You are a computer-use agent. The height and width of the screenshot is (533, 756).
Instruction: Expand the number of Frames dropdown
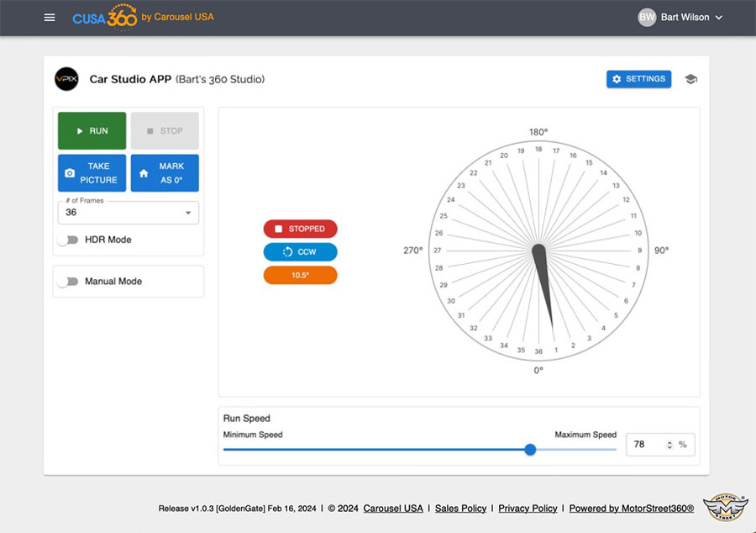(x=129, y=213)
